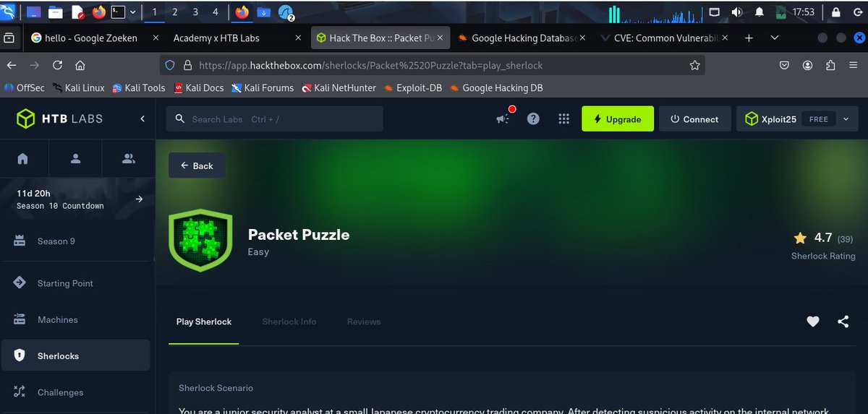Switch to workspace 3
Screen dimensions: 868x414
195,12
